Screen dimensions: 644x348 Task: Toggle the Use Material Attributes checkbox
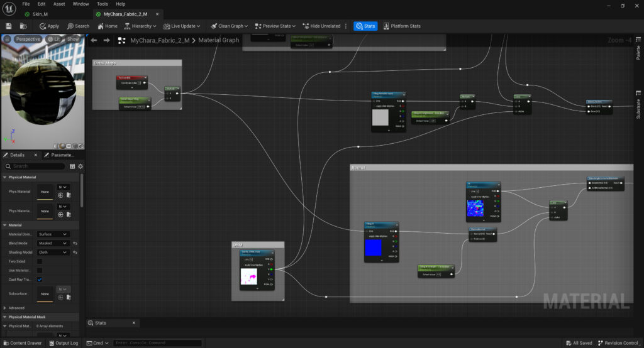pos(40,270)
